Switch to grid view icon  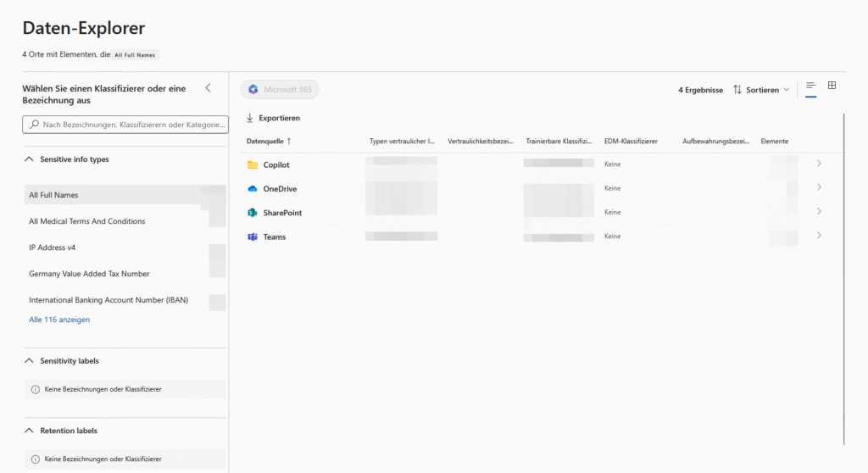832,86
